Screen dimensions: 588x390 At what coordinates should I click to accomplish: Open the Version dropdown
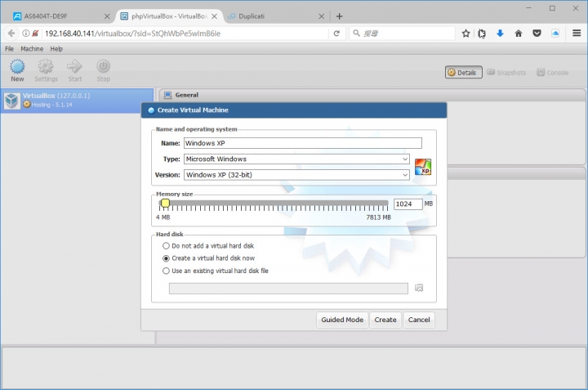pyautogui.click(x=296, y=175)
